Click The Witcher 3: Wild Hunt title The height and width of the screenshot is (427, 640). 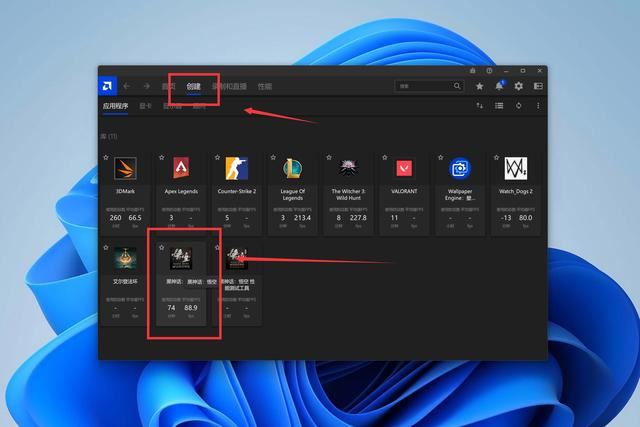(x=348, y=194)
